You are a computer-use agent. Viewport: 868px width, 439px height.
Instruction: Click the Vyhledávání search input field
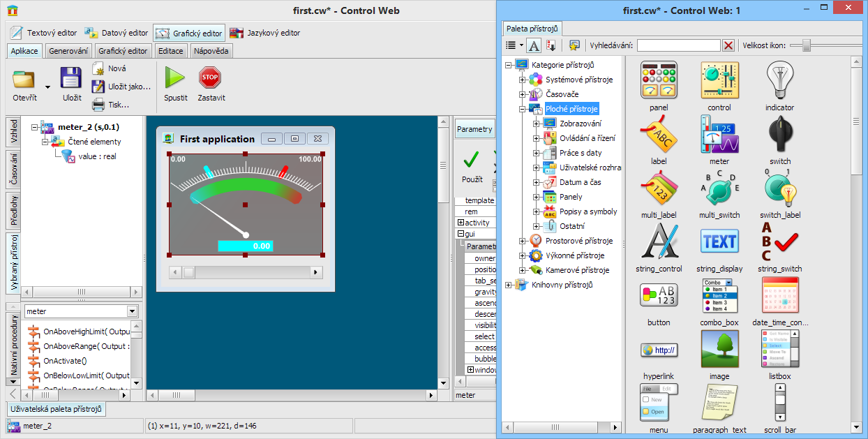[x=678, y=45]
